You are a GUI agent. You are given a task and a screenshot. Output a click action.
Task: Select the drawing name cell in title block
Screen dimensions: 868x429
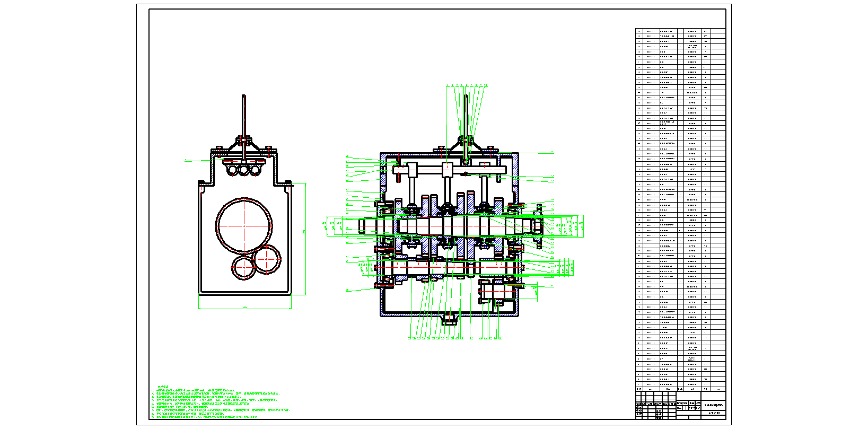coord(714,405)
